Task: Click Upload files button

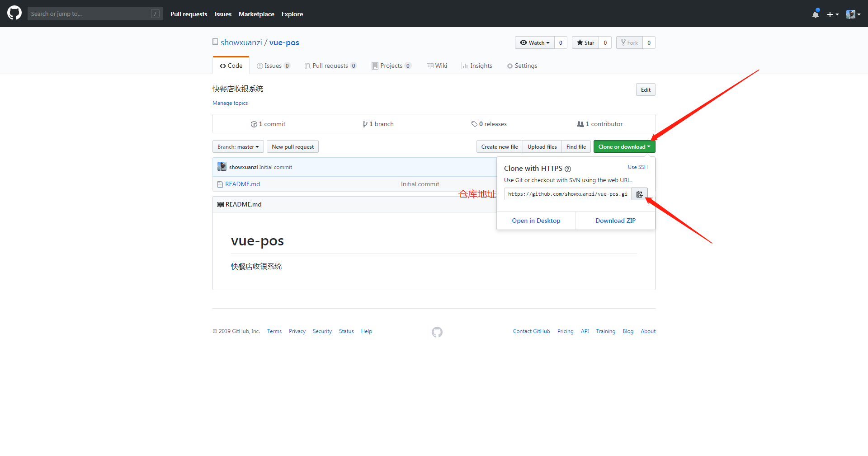Action: 542,146
